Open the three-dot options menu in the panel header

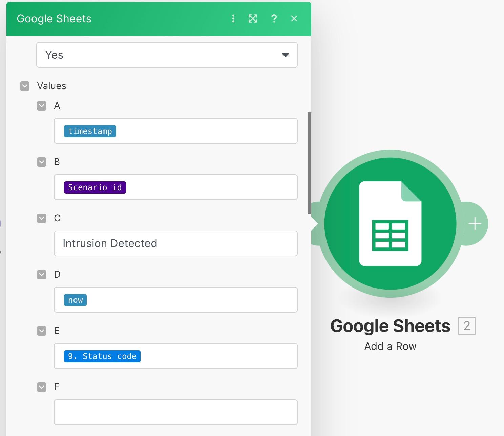[233, 19]
